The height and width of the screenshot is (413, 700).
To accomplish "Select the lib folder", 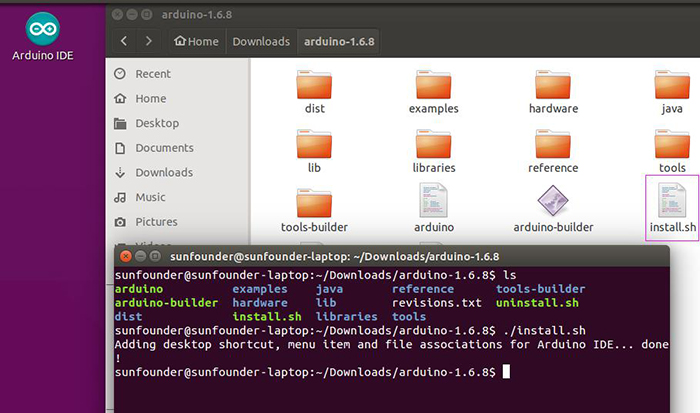I will click(x=314, y=151).
